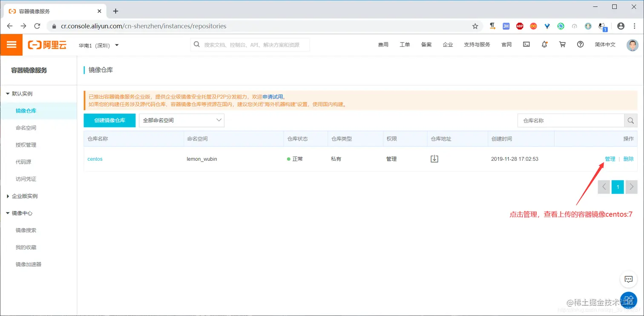Open 费用 in the top navigation
The image size is (644, 316).
click(x=383, y=45)
